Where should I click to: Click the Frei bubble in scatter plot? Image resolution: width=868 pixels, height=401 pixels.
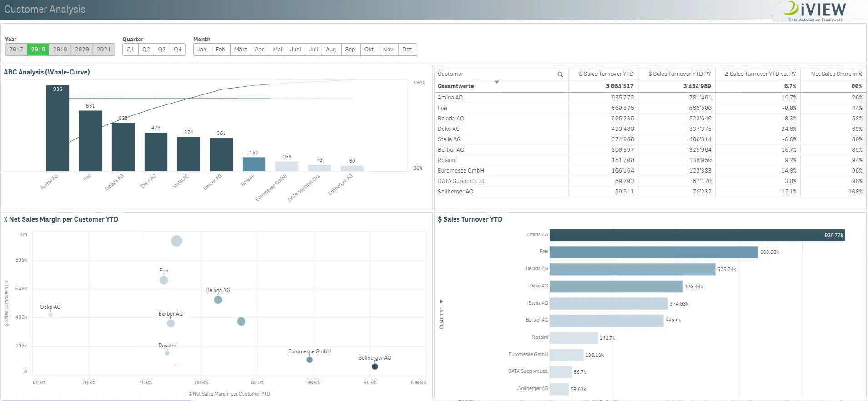pos(164,280)
